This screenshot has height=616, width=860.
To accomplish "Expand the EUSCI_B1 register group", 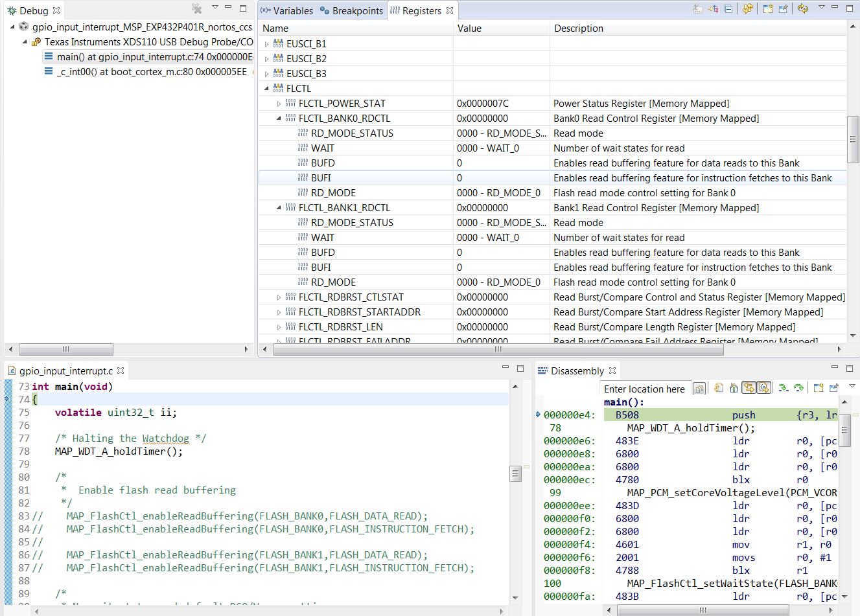I will click(267, 44).
